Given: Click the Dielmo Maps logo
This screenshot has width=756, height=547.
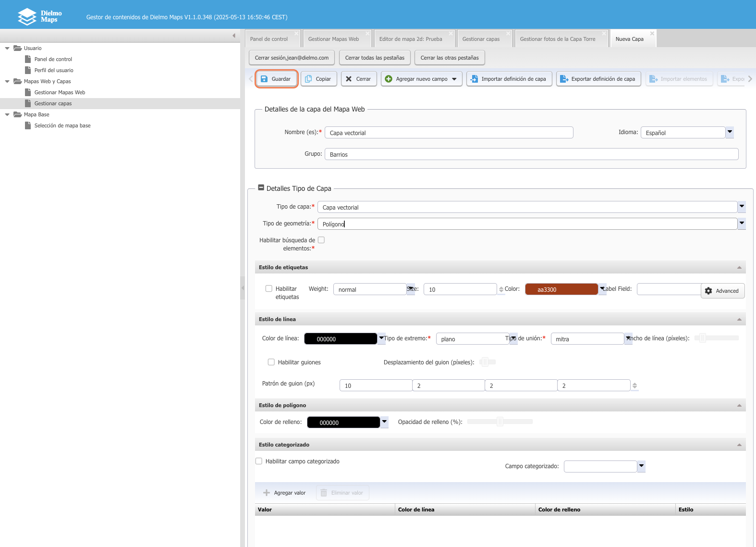Looking at the screenshot, I should pos(39,16).
